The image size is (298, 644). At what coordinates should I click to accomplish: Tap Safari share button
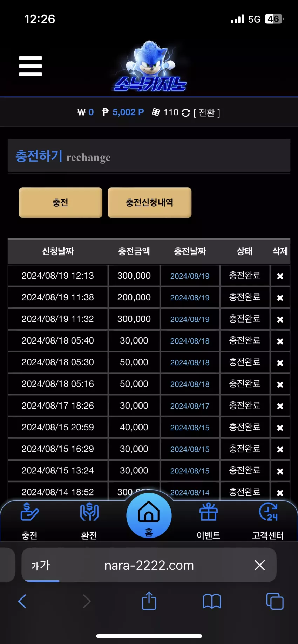(149, 601)
